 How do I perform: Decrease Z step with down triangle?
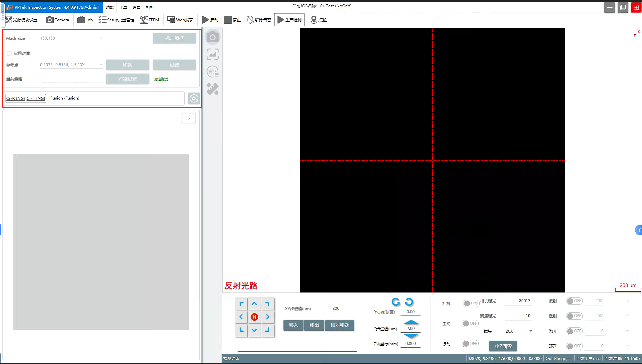point(411,336)
